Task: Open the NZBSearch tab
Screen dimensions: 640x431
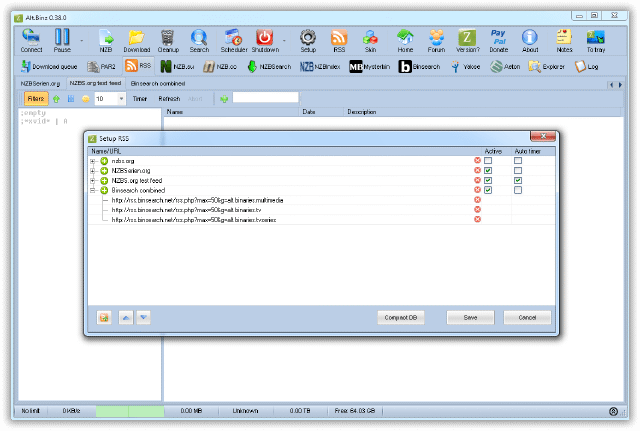Action: 269,67
